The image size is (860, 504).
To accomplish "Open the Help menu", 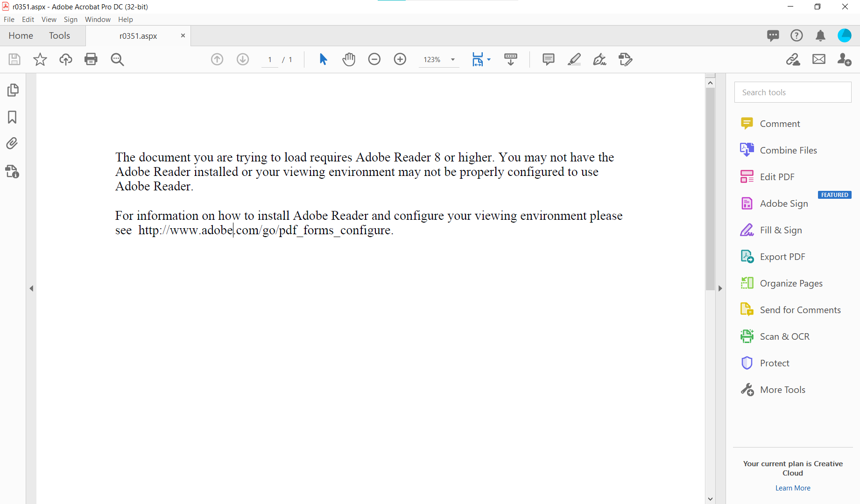I will 126,19.
